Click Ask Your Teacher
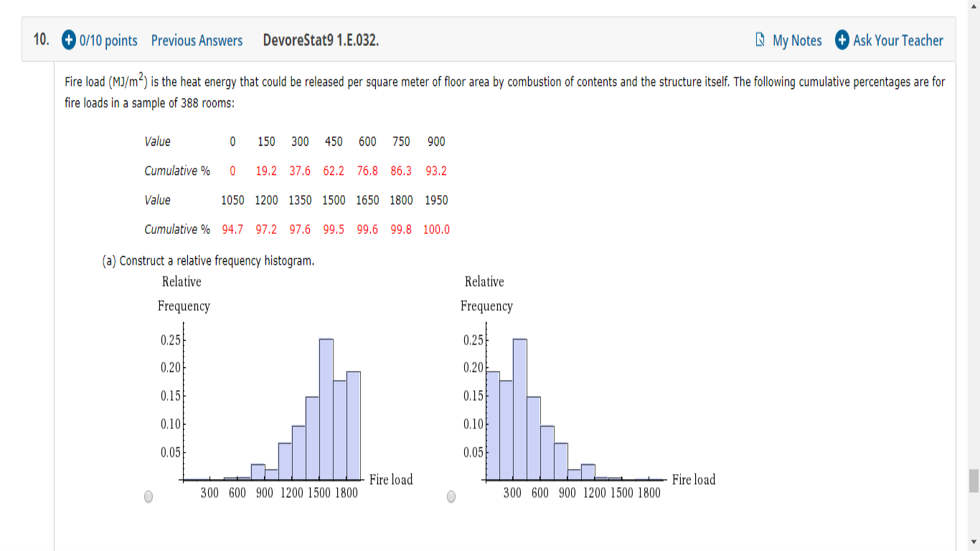This screenshot has height=551, width=980. tap(897, 41)
